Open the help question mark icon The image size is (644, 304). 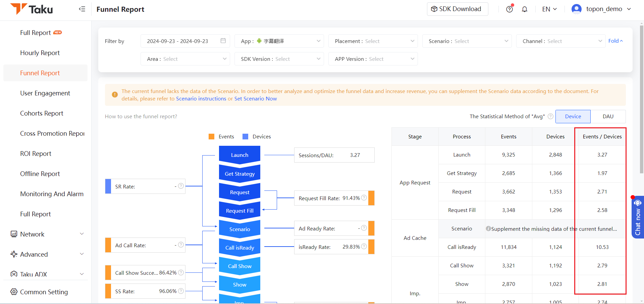[x=509, y=9]
